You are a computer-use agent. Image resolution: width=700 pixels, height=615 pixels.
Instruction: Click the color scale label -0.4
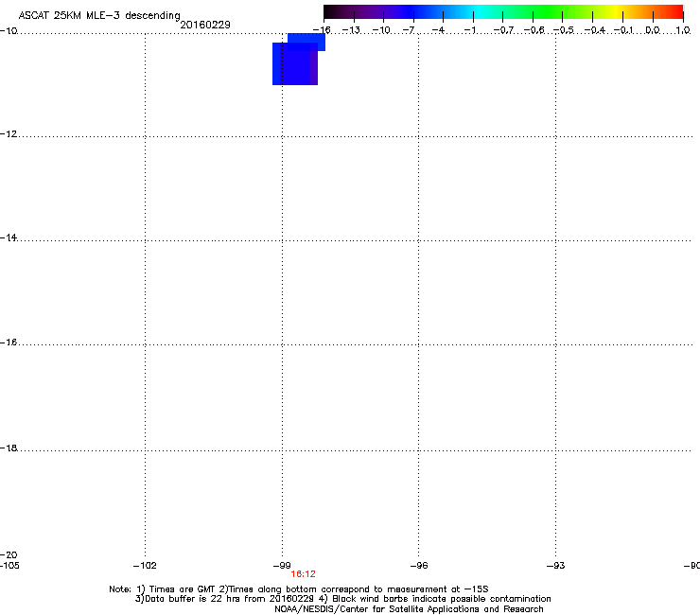tap(595, 30)
